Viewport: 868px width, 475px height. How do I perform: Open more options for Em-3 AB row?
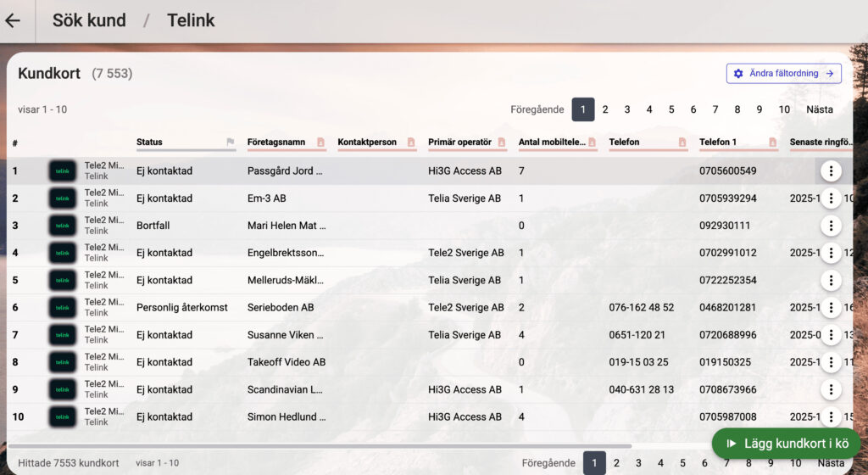[831, 198]
